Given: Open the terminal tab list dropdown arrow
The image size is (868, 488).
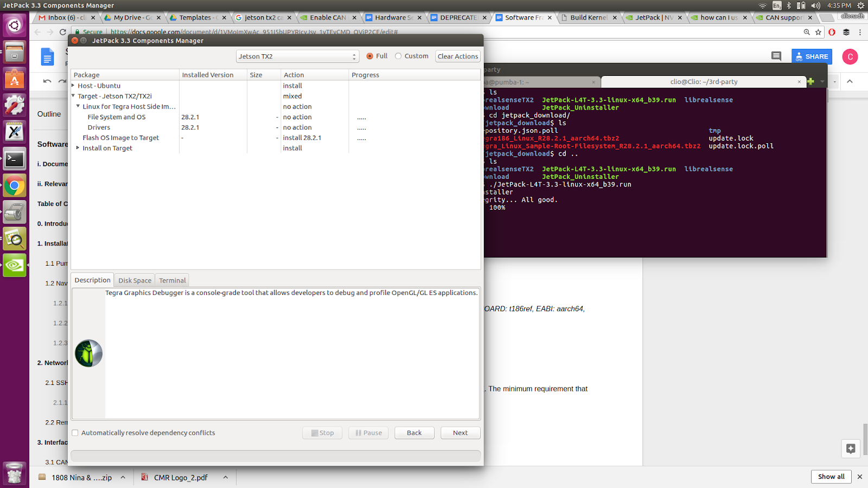Looking at the screenshot, I should (x=822, y=81).
